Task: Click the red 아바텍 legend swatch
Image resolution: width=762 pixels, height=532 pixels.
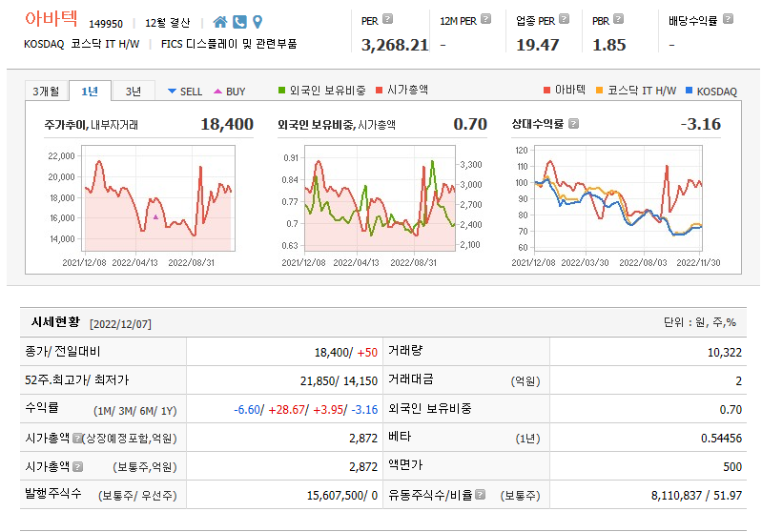Action: click(x=546, y=90)
